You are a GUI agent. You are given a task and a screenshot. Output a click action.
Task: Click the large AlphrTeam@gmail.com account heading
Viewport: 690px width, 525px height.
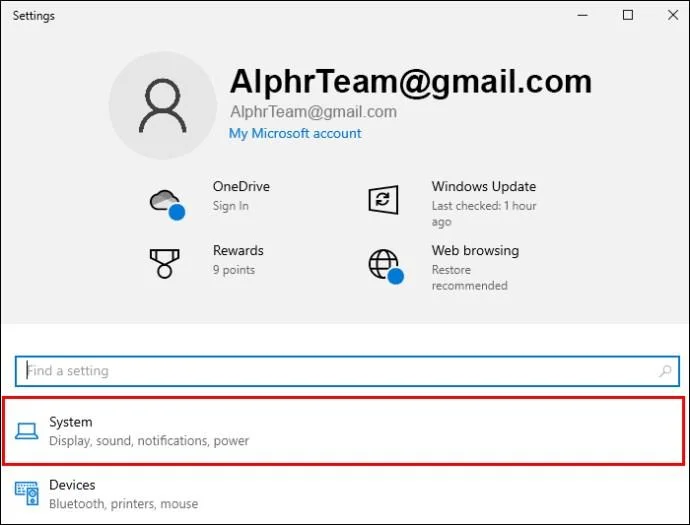(410, 80)
